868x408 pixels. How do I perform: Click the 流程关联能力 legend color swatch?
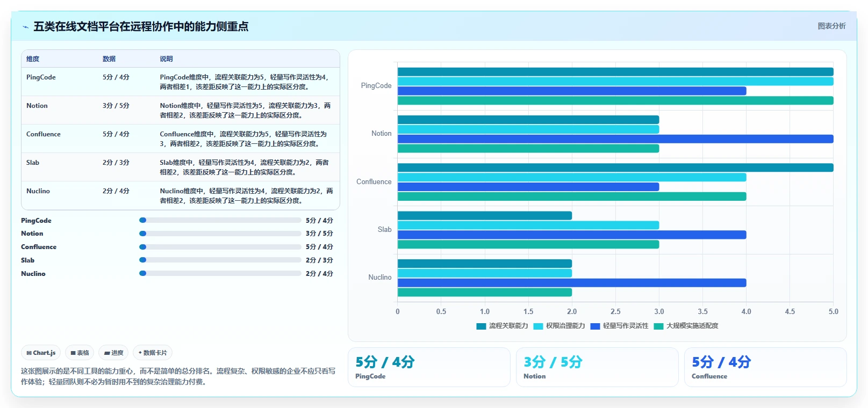(x=481, y=326)
